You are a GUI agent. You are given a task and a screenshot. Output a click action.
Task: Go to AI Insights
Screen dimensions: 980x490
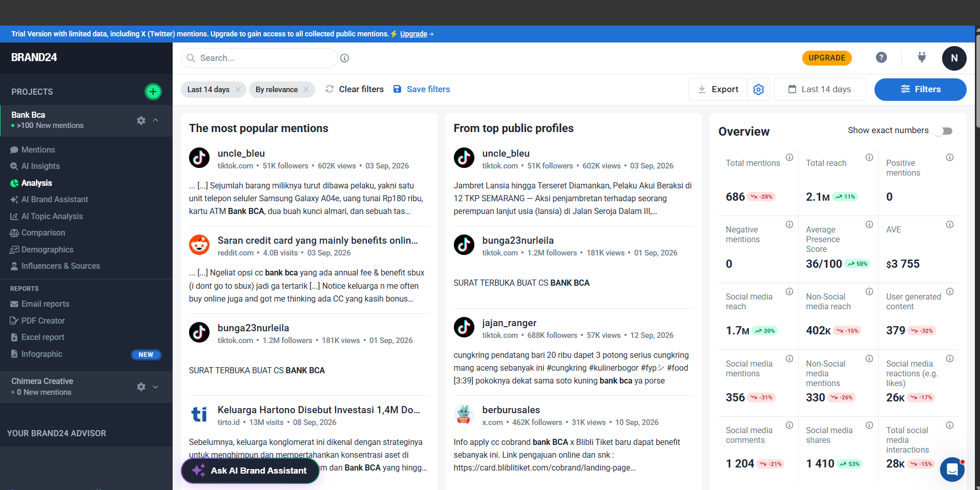coord(40,166)
